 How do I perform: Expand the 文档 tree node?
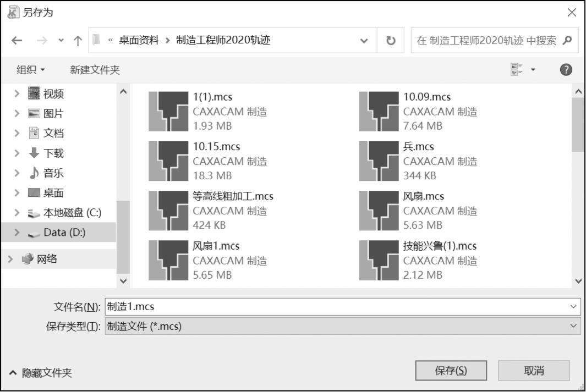[17, 133]
